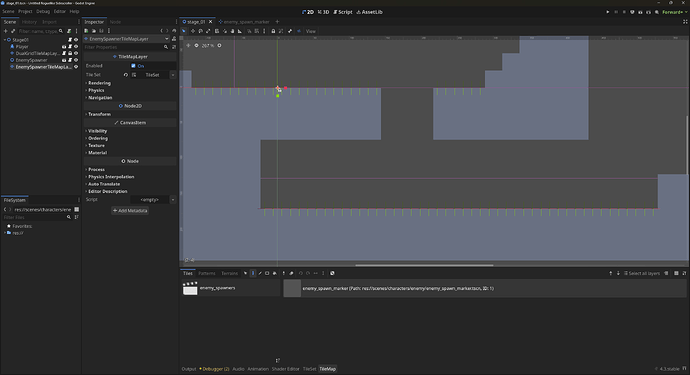Toggle the lock on DualGridTileMapLayer
This screenshot has width=690, height=375.
click(70, 53)
